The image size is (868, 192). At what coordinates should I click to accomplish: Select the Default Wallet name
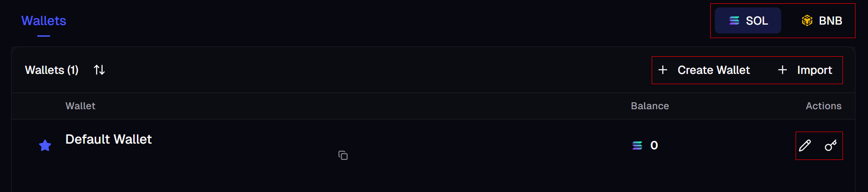click(x=109, y=139)
